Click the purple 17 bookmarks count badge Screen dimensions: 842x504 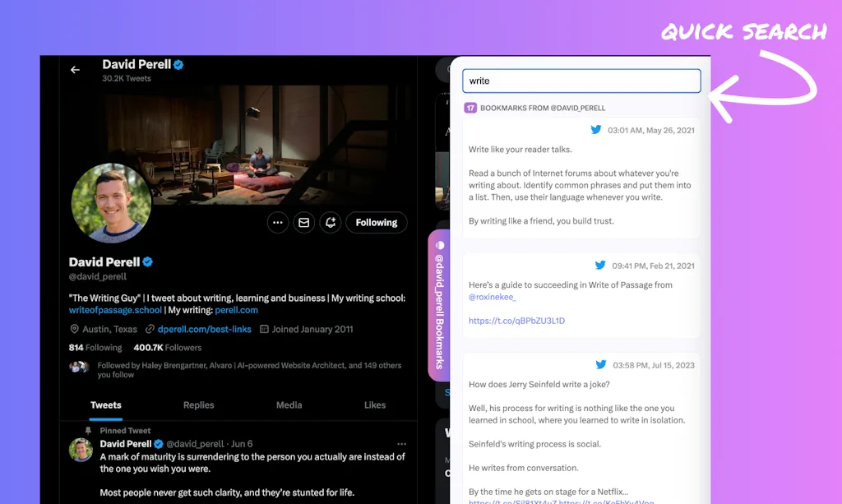(x=470, y=107)
